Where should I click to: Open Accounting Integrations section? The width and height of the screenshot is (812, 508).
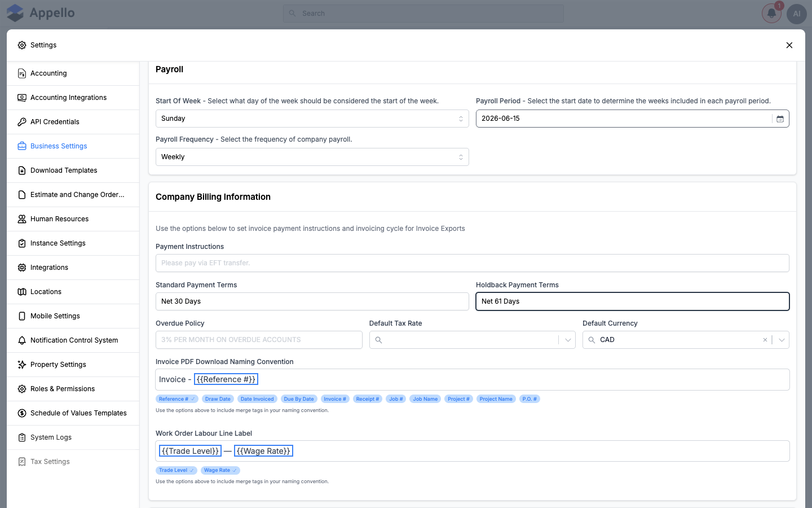(x=73, y=98)
